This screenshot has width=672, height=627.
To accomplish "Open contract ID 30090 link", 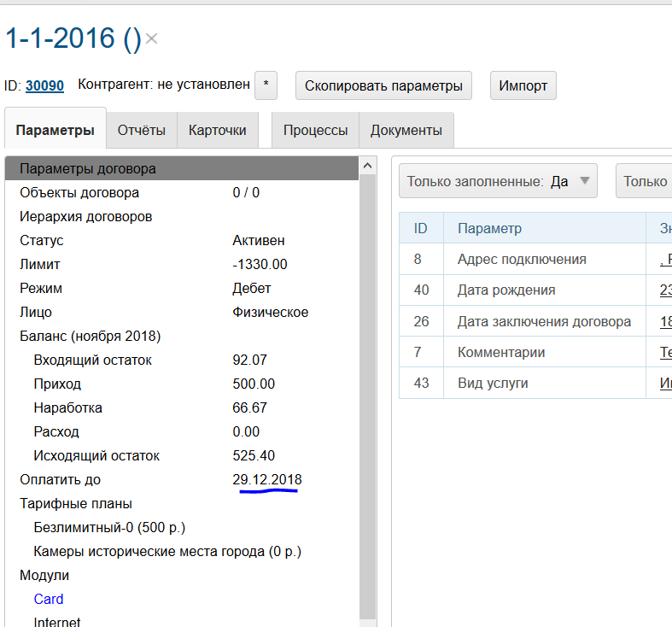I will 44,85.
